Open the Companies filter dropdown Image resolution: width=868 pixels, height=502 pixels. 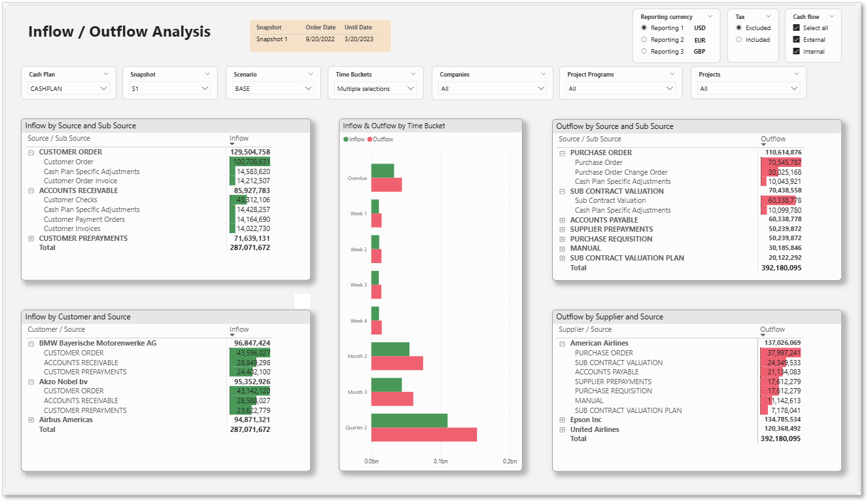pos(493,88)
